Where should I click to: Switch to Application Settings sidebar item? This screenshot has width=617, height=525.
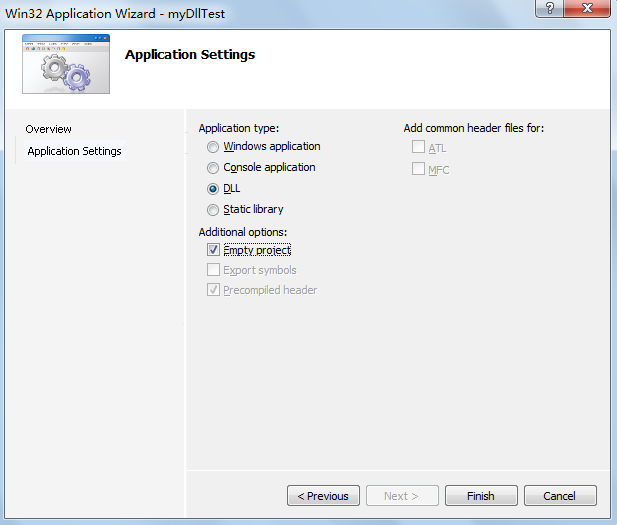[x=74, y=151]
